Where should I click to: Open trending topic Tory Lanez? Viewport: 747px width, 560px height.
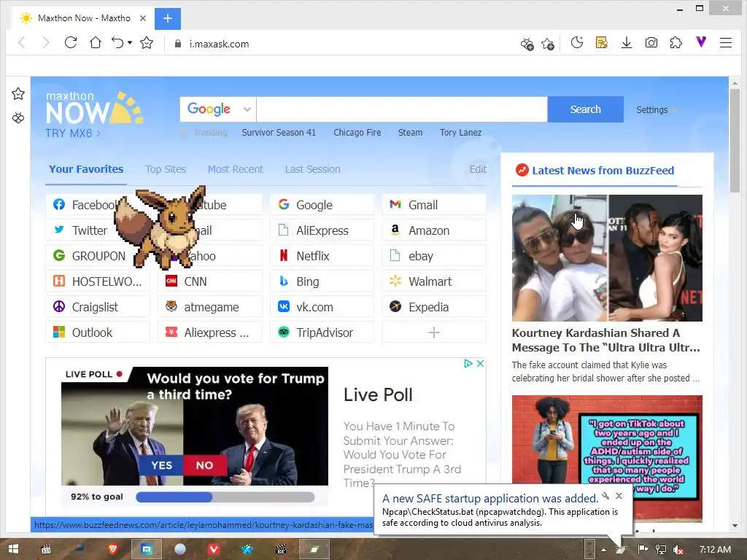[x=461, y=133]
